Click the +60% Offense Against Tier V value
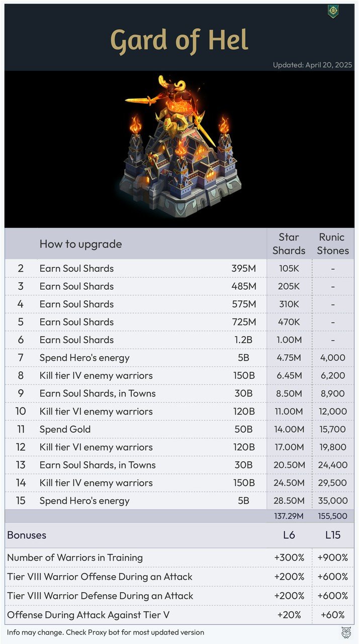Image resolution: width=359 pixels, height=644 pixels. pyautogui.click(x=333, y=615)
